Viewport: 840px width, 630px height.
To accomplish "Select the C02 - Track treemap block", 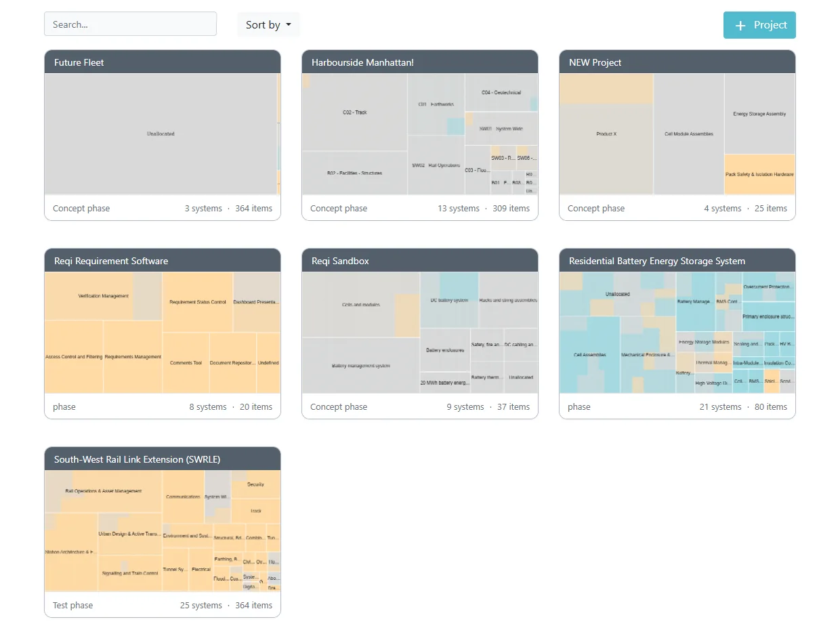I will point(355,112).
